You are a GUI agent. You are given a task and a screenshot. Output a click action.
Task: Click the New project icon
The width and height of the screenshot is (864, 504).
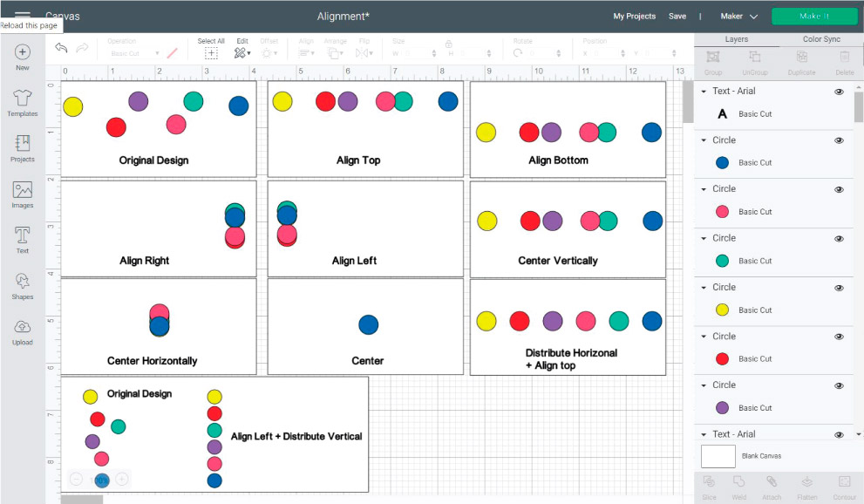tap(22, 52)
